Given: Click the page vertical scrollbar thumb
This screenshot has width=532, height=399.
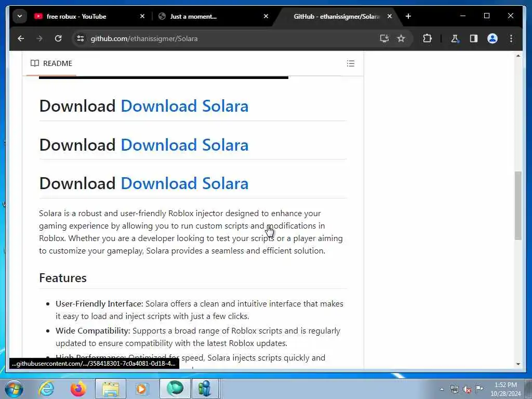Looking at the screenshot, I should tap(518, 206).
